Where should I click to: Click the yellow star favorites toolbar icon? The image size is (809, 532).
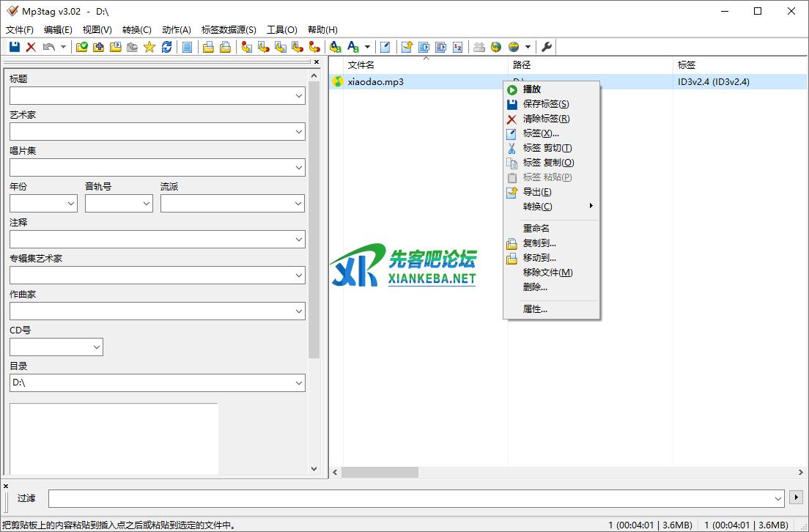point(149,47)
